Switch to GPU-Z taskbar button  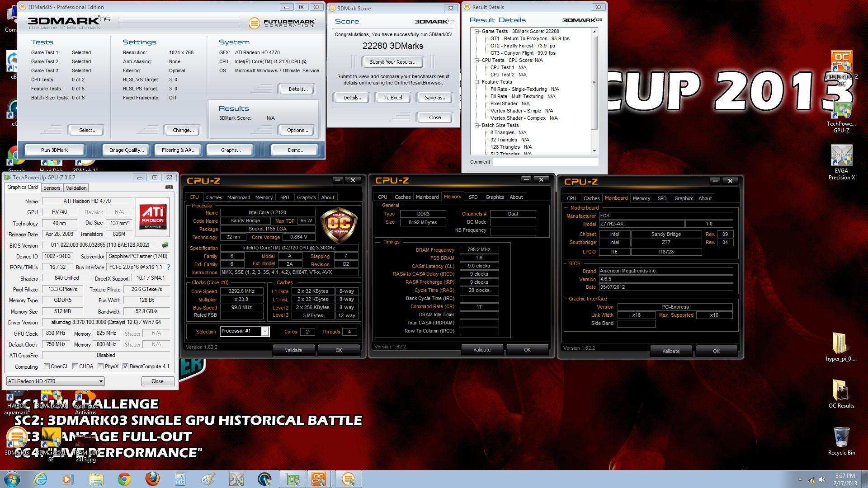coord(292,479)
